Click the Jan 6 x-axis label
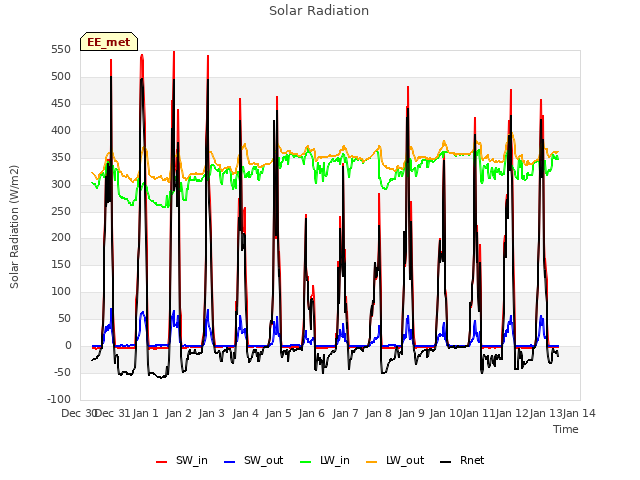 pos(312,413)
